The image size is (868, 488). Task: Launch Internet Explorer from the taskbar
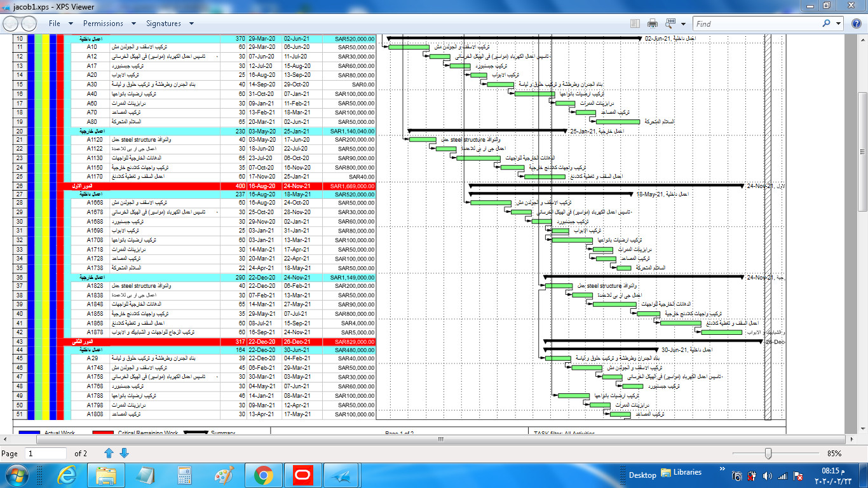click(66, 475)
